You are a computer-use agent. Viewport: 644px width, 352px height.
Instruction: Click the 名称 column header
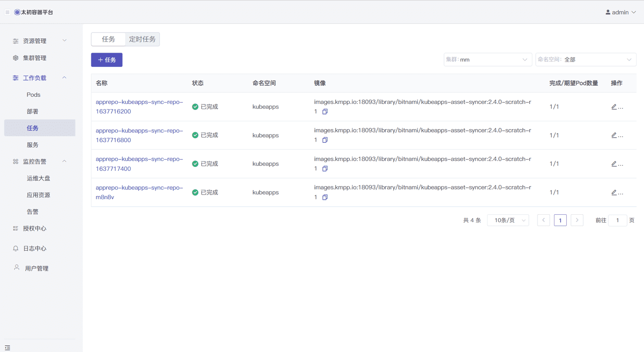(x=102, y=83)
